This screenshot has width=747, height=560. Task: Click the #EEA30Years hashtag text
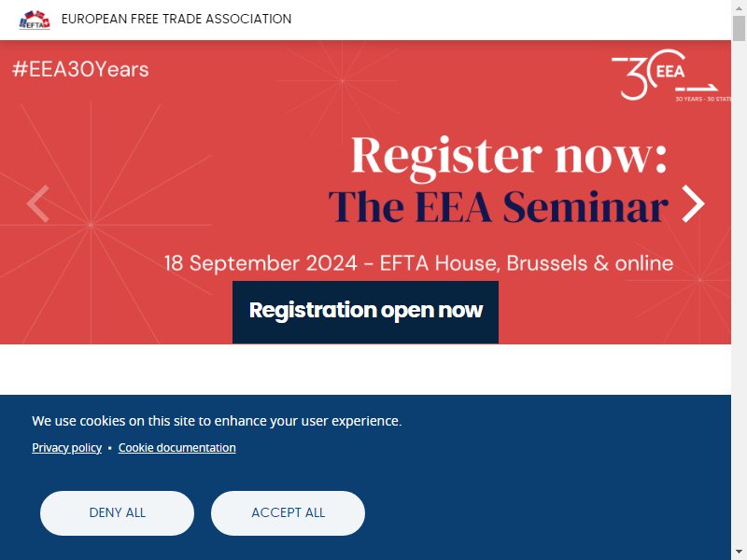tap(80, 69)
